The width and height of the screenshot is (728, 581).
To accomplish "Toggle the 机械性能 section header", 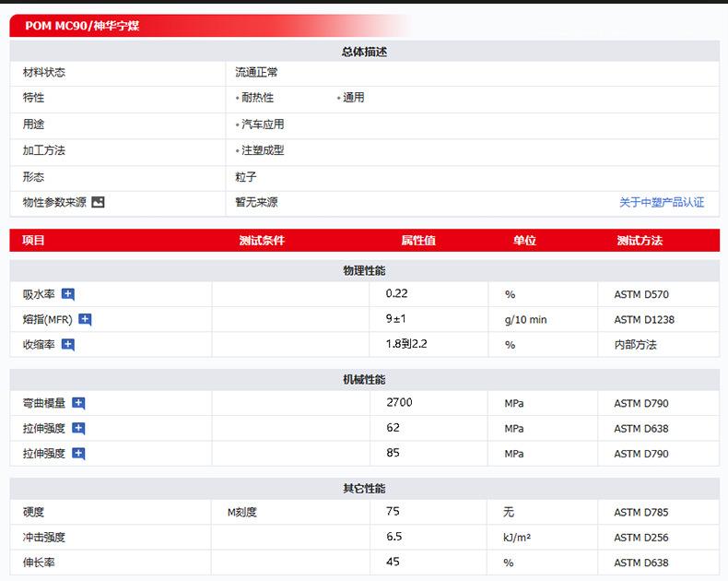I will 364,379.
